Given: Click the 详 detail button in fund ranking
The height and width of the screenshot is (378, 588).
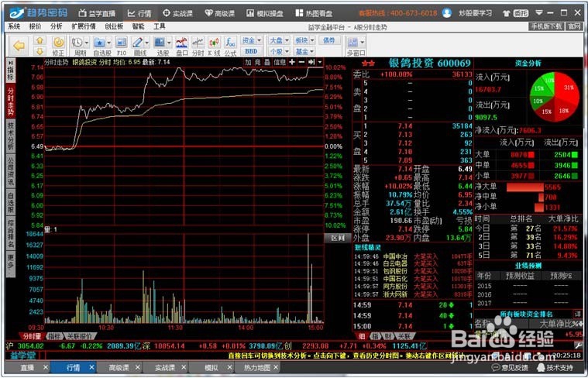Looking at the screenshot, I should click(x=577, y=314).
